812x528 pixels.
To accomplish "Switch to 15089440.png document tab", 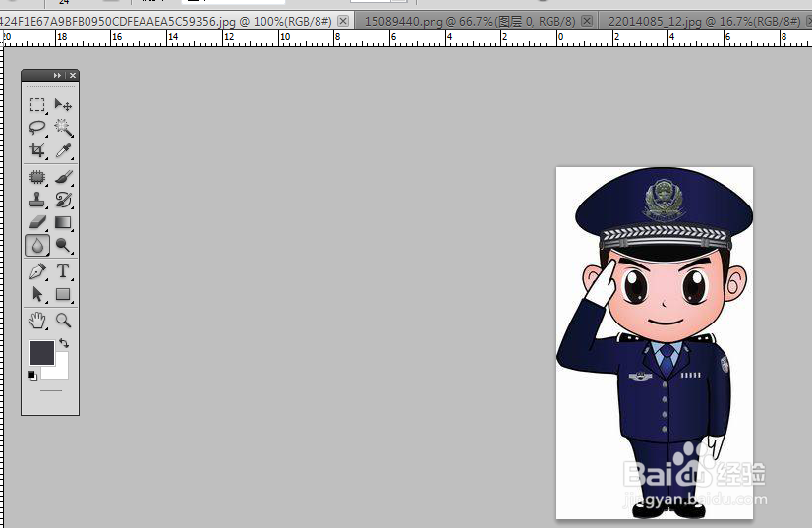I will pyautogui.click(x=470, y=22).
